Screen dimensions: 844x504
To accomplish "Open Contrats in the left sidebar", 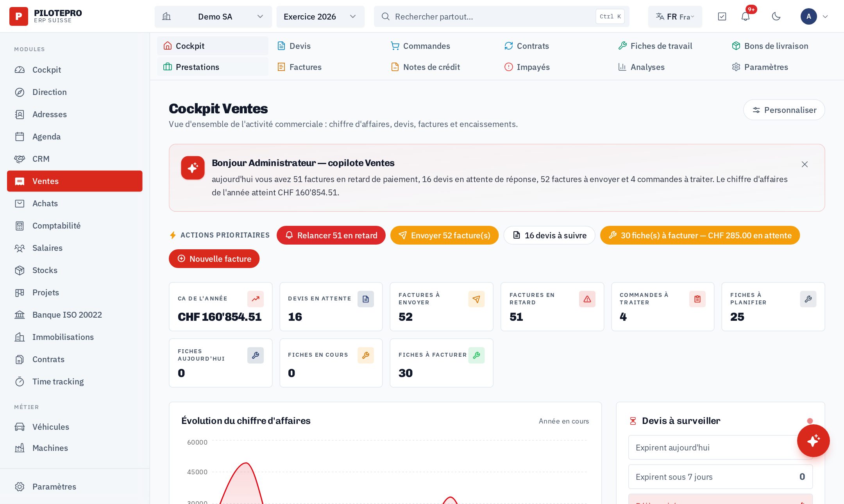I will tap(75, 359).
